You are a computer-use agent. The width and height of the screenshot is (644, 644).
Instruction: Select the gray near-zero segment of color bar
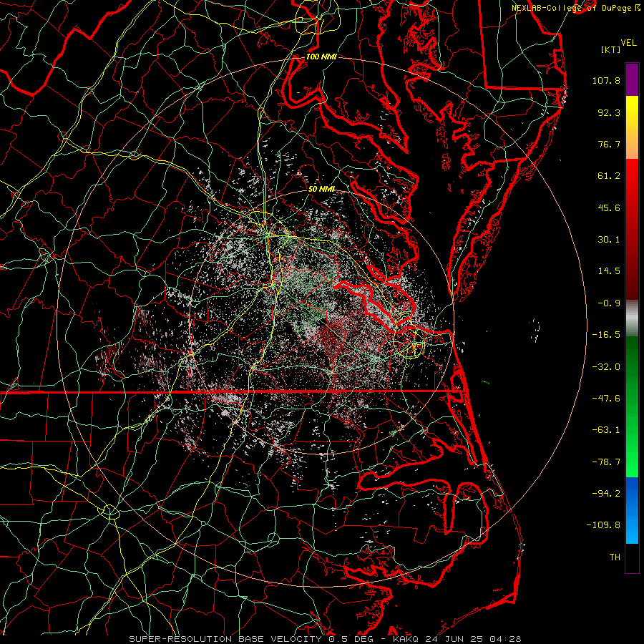pyautogui.click(x=632, y=318)
